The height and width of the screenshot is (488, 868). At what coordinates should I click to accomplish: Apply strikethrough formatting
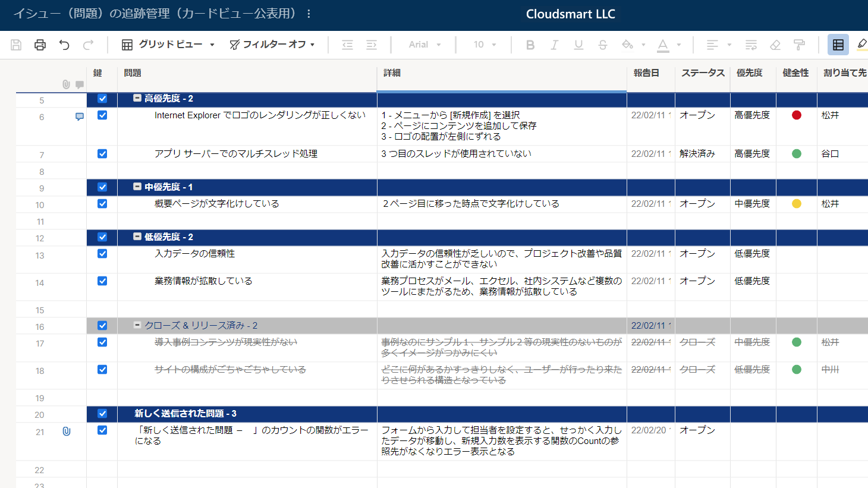pyautogui.click(x=602, y=44)
